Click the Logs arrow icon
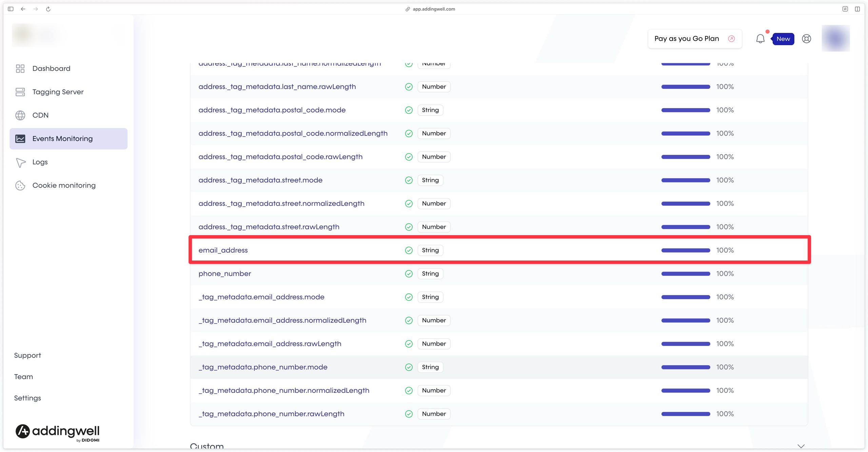The width and height of the screenshot is (868, 452). (21, 162)
